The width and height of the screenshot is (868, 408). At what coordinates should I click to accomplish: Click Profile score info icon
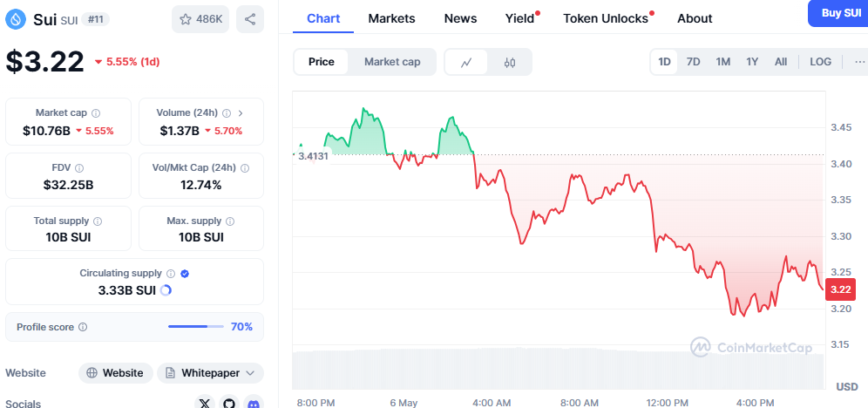pyautogui.click(x=83, y=327)
